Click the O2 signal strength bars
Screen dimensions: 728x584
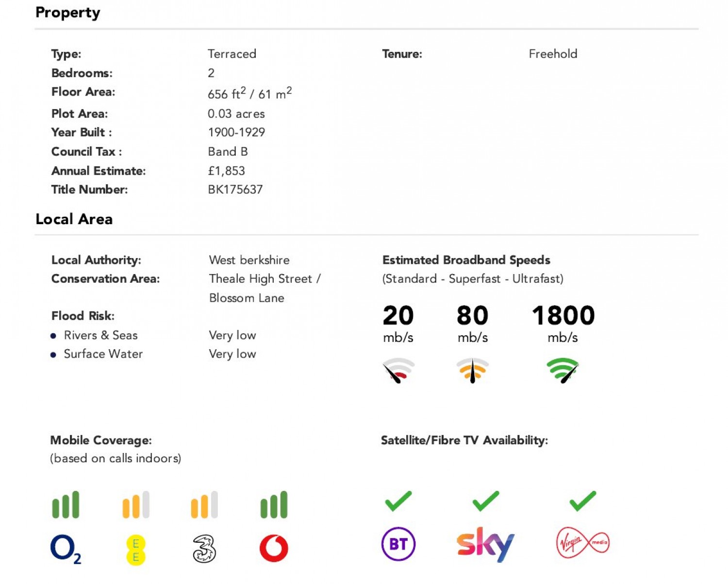(66, 505)
